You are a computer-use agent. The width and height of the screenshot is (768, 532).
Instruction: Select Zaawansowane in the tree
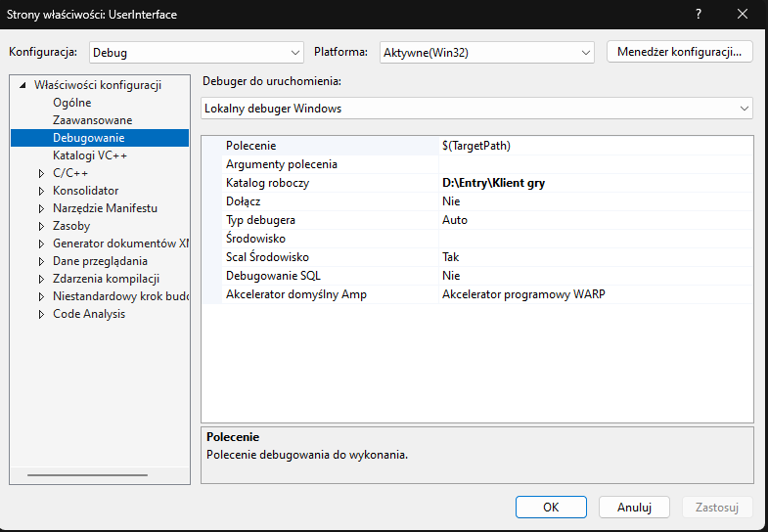[x=92, y=120]
